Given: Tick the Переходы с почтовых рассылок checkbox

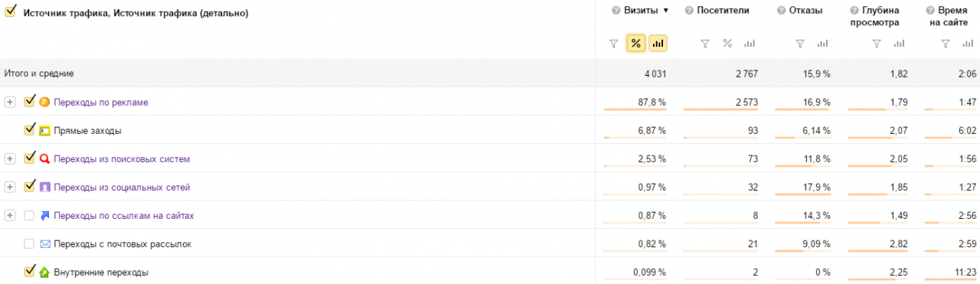Looking at the screenshot, I should pos(29,244).
